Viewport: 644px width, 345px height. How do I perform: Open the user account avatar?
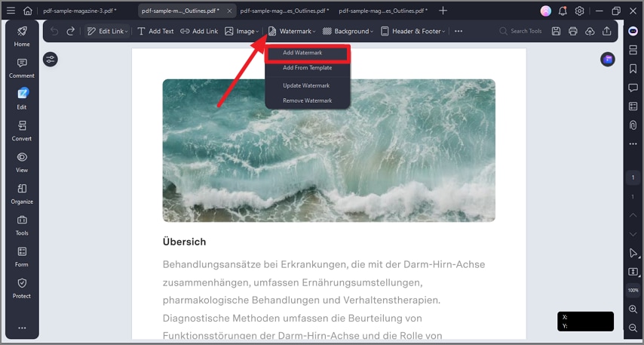tap(546, 11)
